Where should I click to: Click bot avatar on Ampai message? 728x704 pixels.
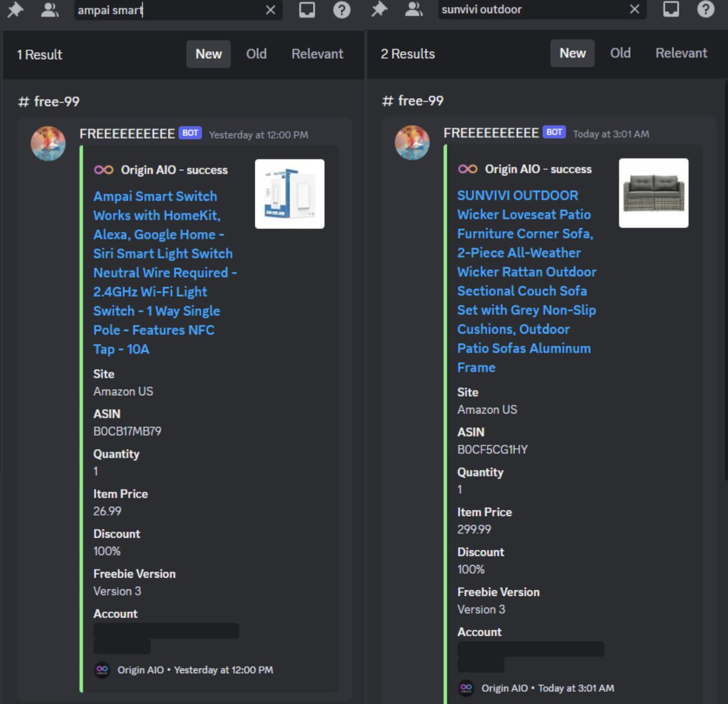click(48, 144)
